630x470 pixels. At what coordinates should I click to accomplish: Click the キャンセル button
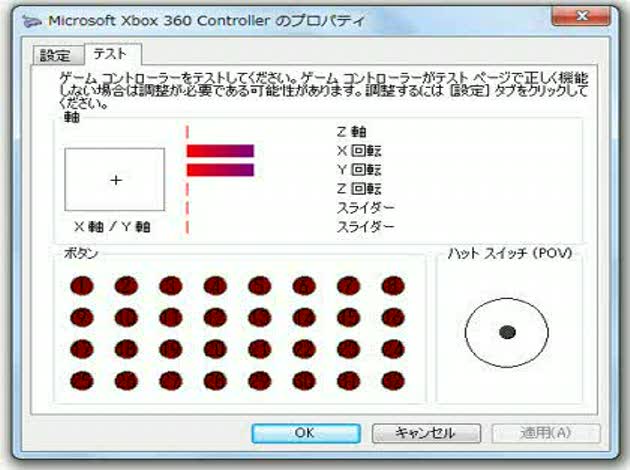426,433
